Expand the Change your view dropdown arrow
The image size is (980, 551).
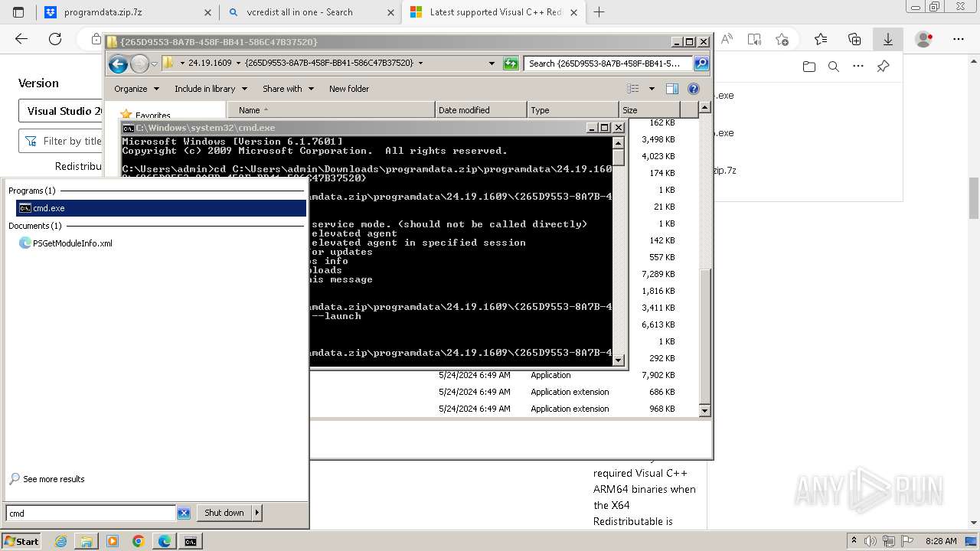click(x=652, y=89)
